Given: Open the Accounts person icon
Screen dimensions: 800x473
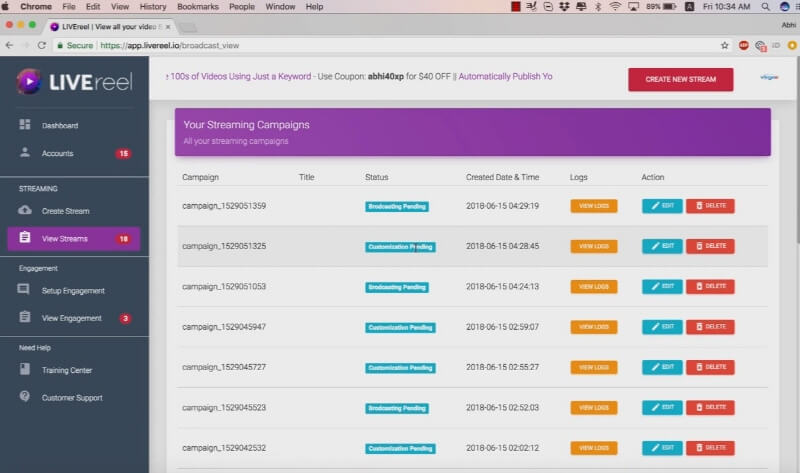Looking at the screenshot, I should coord(24,152).
